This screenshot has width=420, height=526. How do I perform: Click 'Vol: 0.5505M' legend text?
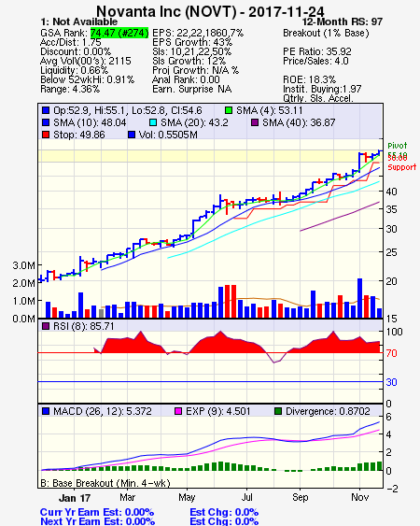168,135
